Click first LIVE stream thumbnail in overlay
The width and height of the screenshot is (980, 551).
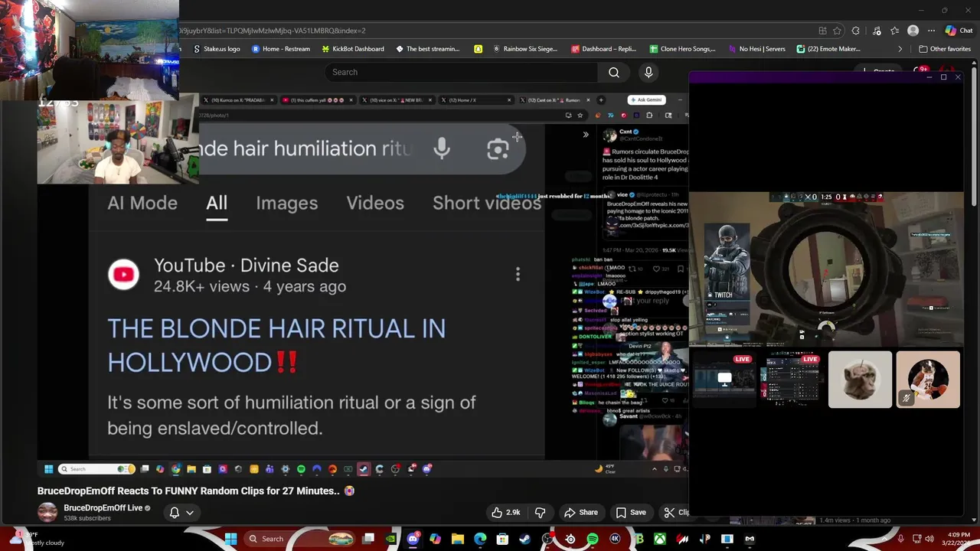[x=724, y=380]
